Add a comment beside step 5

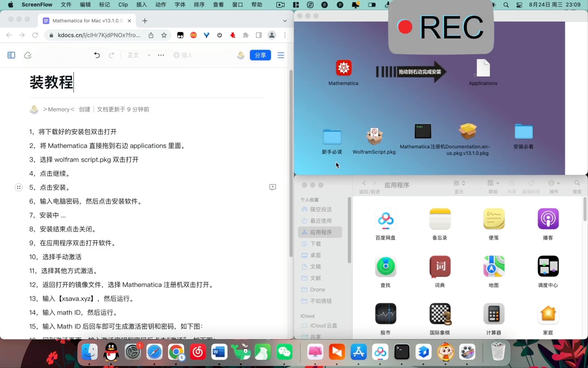pyautogui.click(x=273, y=187)
